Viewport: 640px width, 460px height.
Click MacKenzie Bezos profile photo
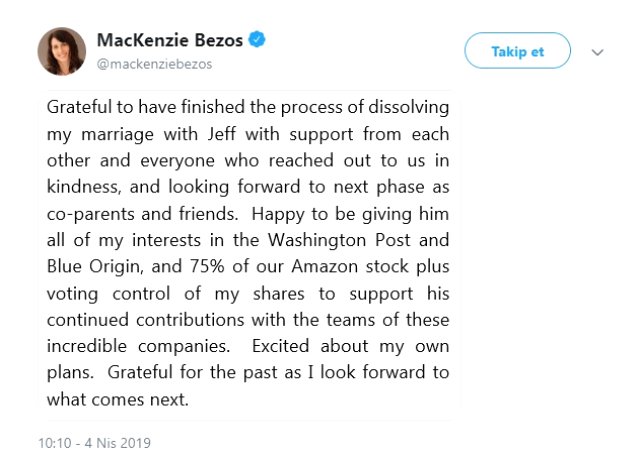pos(61,51)
